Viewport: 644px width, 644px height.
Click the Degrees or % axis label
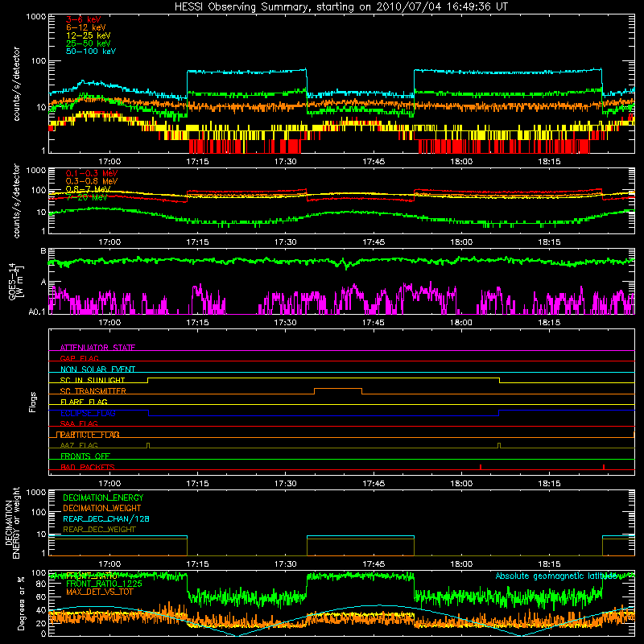coord(21,603)
